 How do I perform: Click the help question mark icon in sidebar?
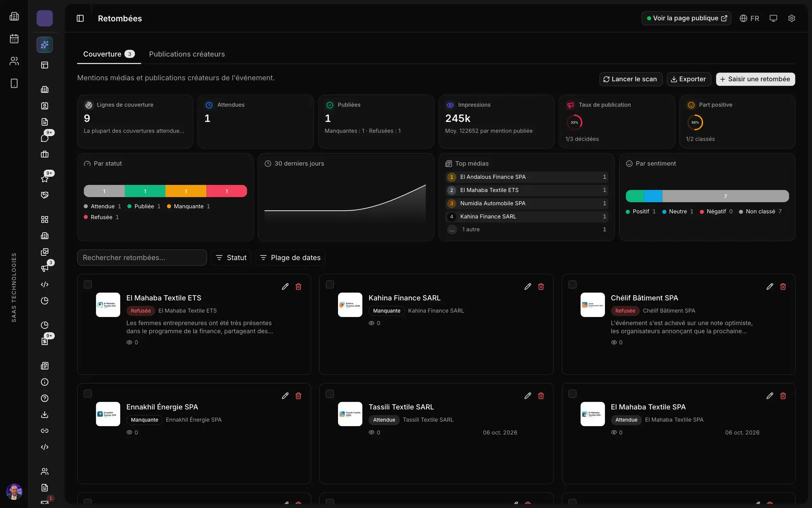coord(45,398)
